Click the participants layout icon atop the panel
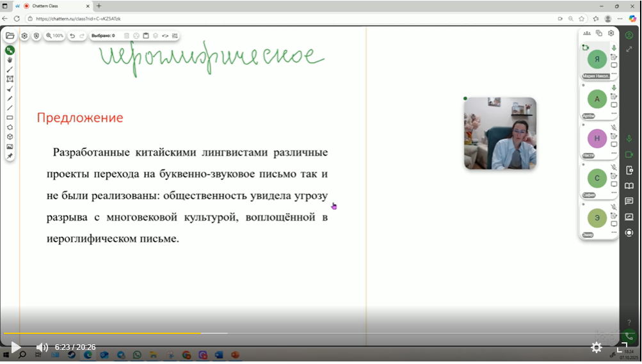Viewport: 642px width, 364px height. coord(587,33)
